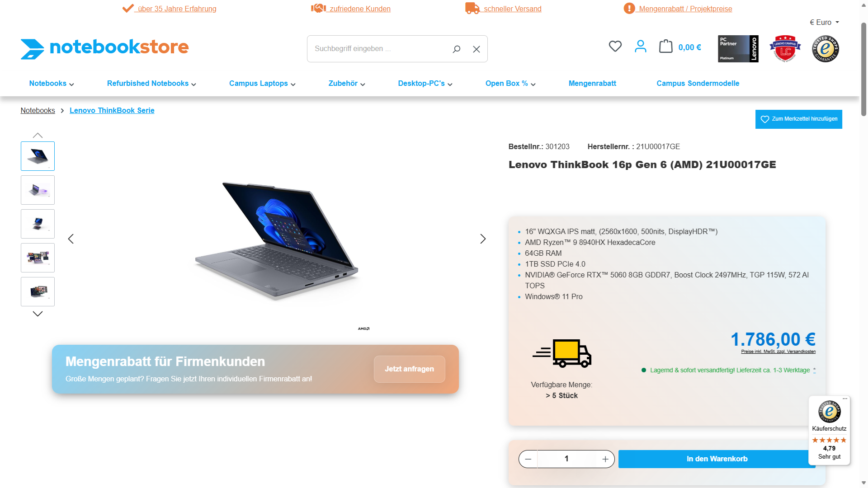Open the wishlist heart icon in header
Screen dimensions: 868x488
point(615,47)
